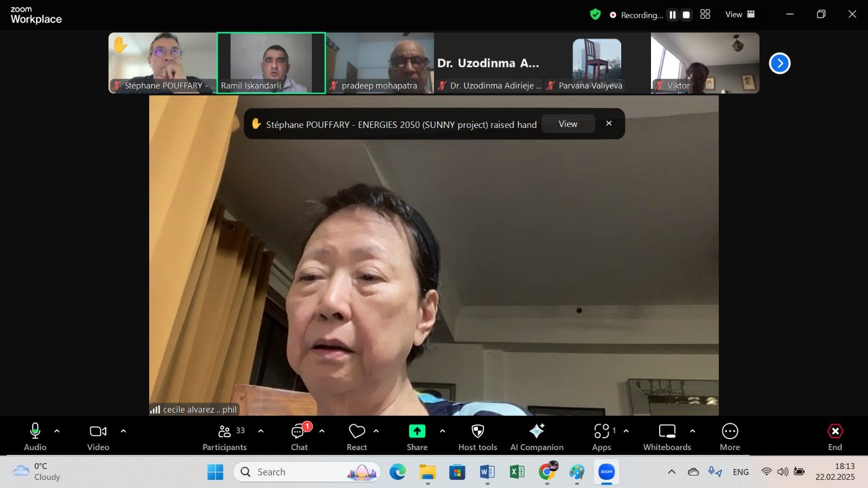Open Excel from taskbar
Image resolution: width=868 pixels, height=488 pixels.
pyautogui.click(x=517, y=472)
